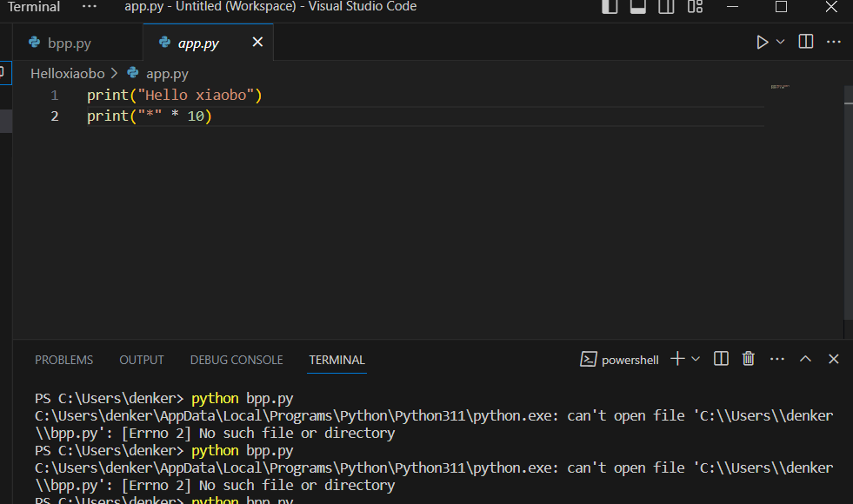Split the editor to the right
Viewport: 853px width, 504px height.
806,42
